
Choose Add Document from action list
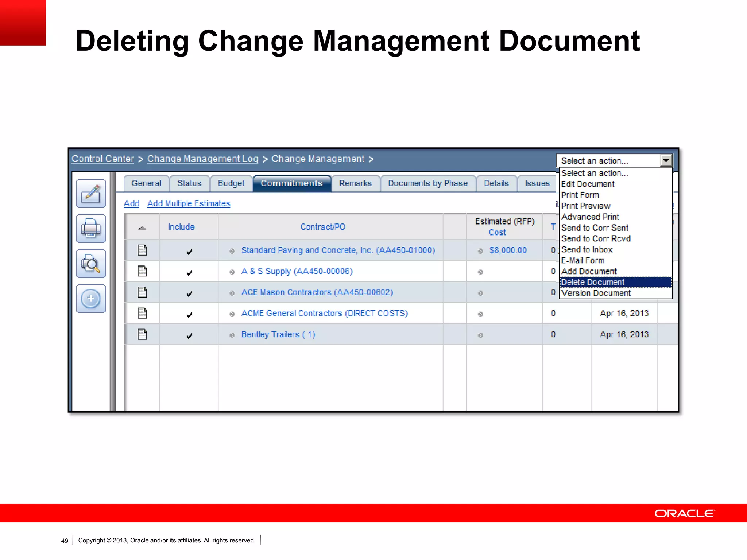616,272
